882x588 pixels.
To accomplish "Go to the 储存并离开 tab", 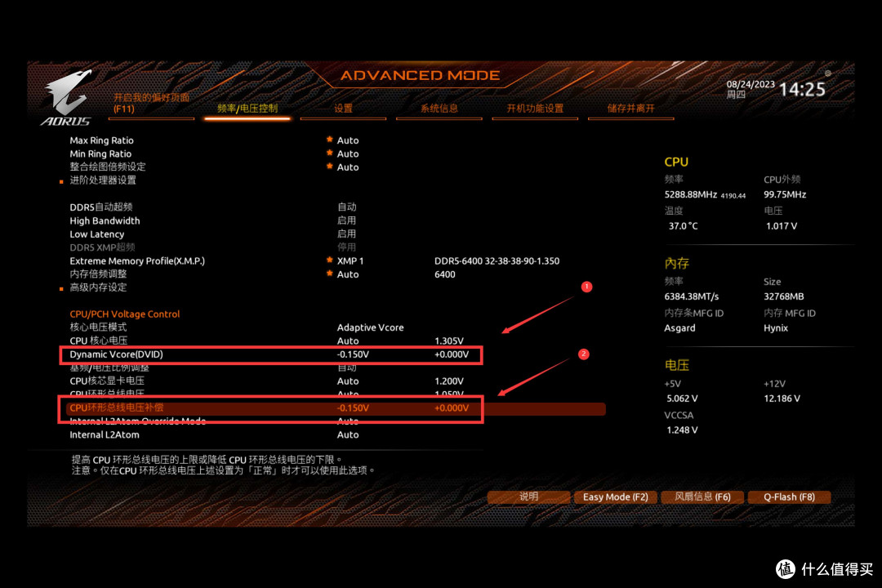I will [631, 109].
